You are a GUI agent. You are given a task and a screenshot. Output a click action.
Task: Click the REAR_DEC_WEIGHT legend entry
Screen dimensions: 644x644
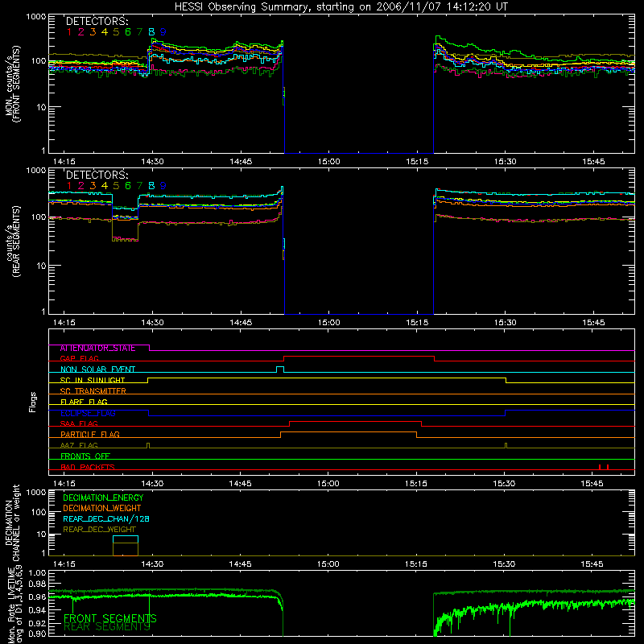pyautogui.click(x=99, y=530)
